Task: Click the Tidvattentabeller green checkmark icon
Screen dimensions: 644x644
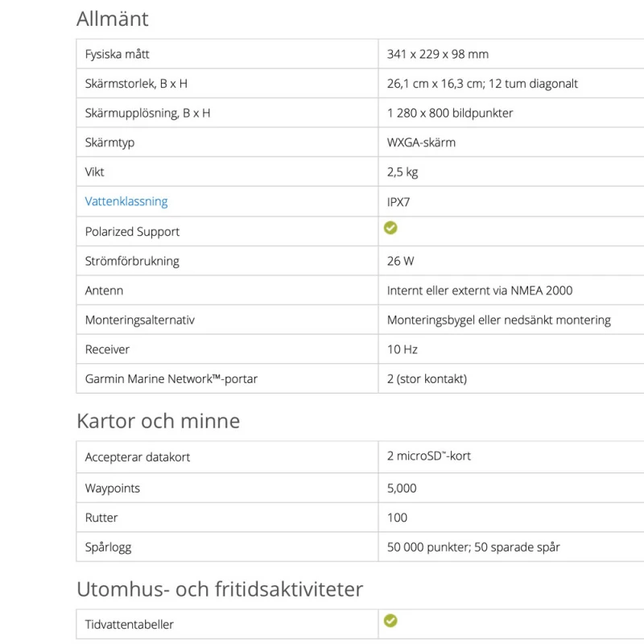Action: [390, 621]
